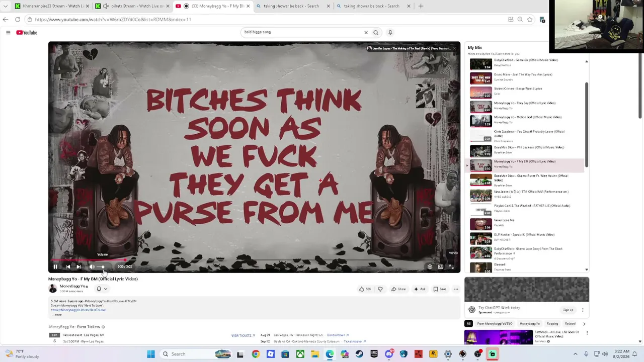The height and width of the screenshot is (362, 644).
Task: Bookmark the page with the star icon
Action: 530,20
